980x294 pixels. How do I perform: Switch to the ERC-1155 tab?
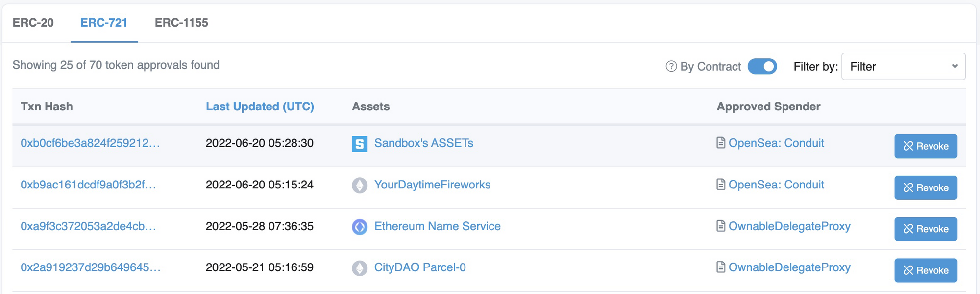click(181, 23)
